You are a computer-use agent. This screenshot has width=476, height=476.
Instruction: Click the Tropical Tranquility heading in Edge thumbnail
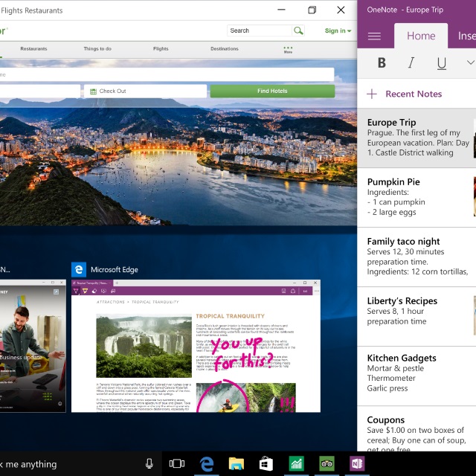point(230,316)
